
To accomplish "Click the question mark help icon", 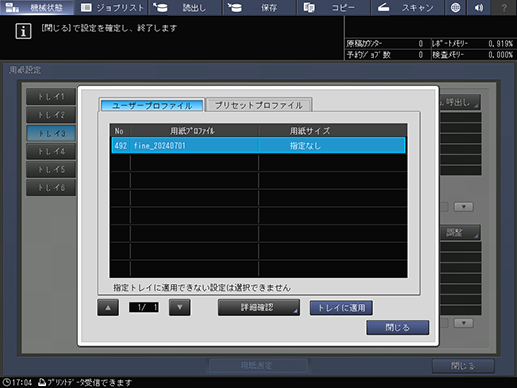I will 504,7.
